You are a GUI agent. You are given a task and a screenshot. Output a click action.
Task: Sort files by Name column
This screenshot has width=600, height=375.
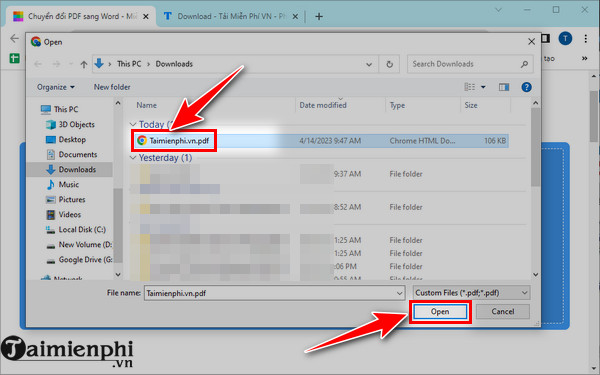click(146, 105)
